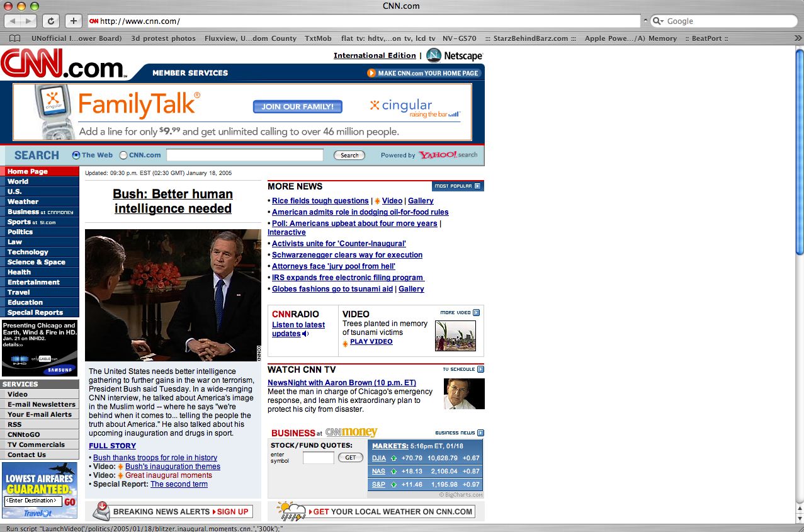Screen dimensions: 804x532
Task: Expand the address bar history dropdown arrow
Action: 644,21
